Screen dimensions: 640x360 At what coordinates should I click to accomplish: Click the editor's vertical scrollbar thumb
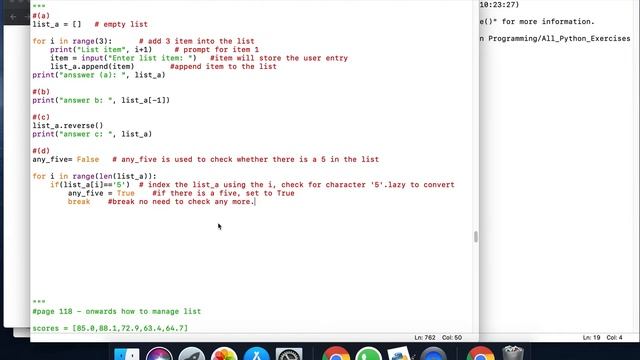pos(476,237)
